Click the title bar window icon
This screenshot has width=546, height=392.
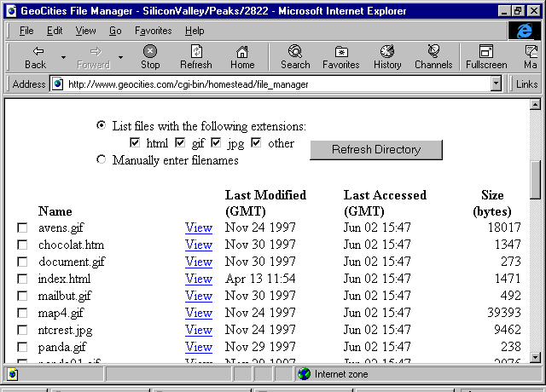pyautogui.click(x=11, y=11)
